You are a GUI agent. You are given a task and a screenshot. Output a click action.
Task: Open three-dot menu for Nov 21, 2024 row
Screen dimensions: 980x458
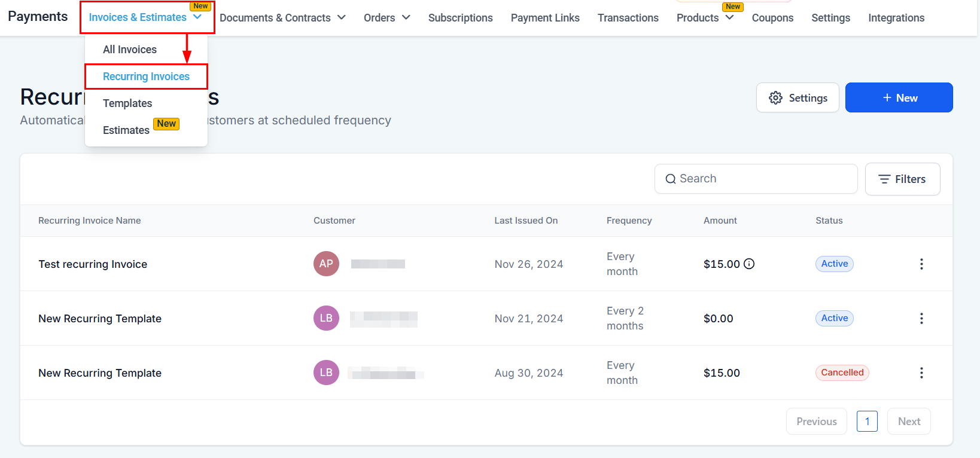tap(921, 318)
